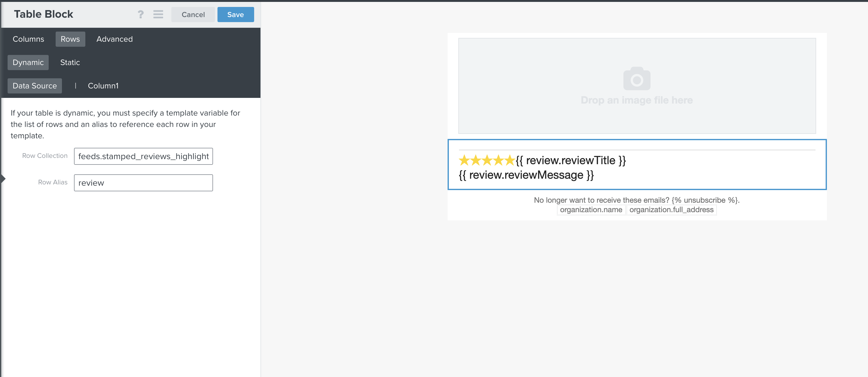Edit the Row Alias field
The image size is (868, 377).
click(x=143, y=183)
